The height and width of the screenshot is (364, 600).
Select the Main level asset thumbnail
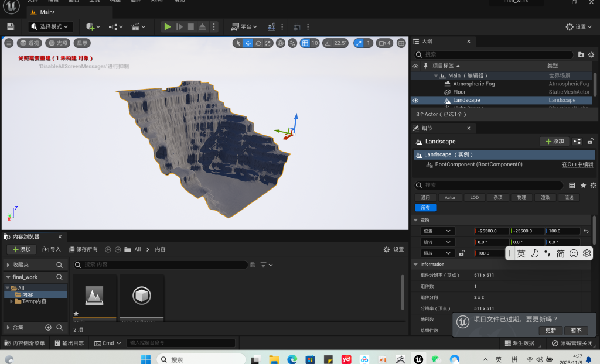[x=94, y=296]
